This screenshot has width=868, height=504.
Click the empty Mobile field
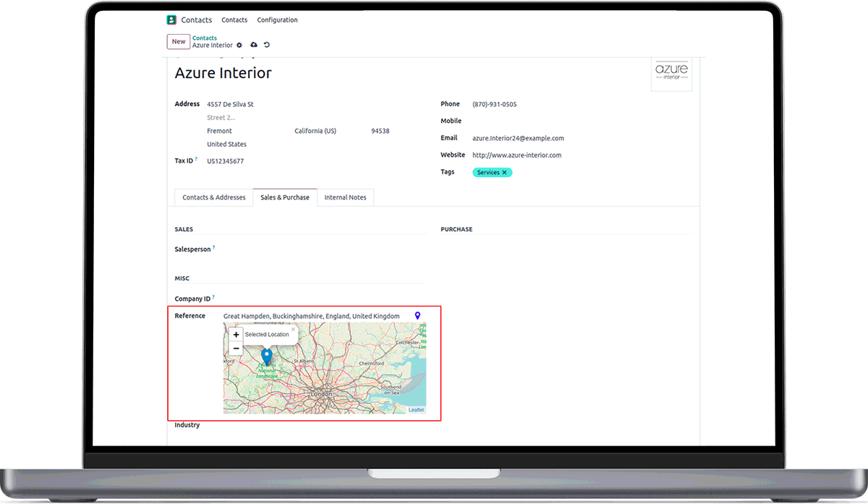point(582,121)
